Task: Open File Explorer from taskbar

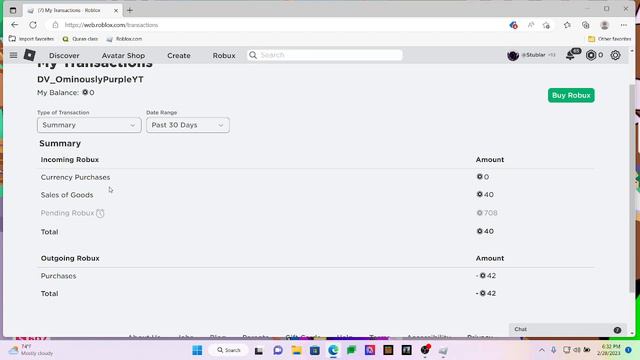Action: [296, 350]
